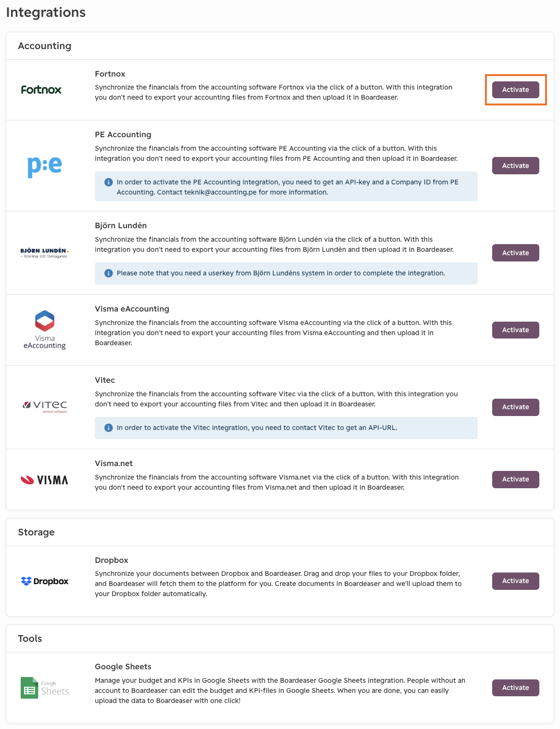Activate the Dropbox storage integration
The height and width of the screenshot is (729, 560).
516,581
